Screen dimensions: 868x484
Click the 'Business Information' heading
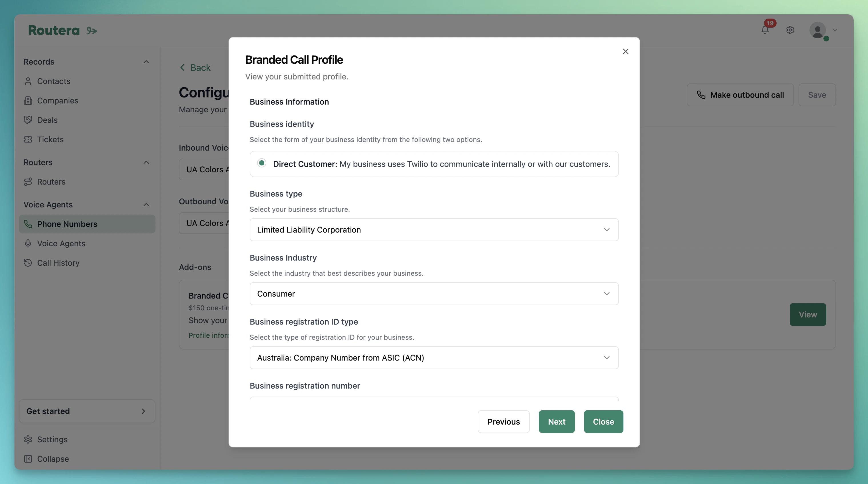(289, 101)
